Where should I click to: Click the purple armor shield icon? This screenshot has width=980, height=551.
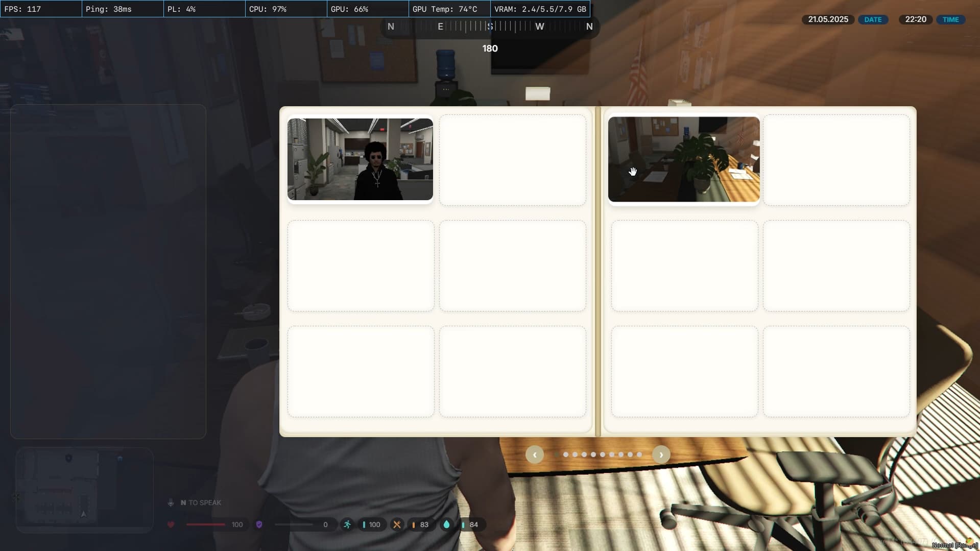click(259, 524)
